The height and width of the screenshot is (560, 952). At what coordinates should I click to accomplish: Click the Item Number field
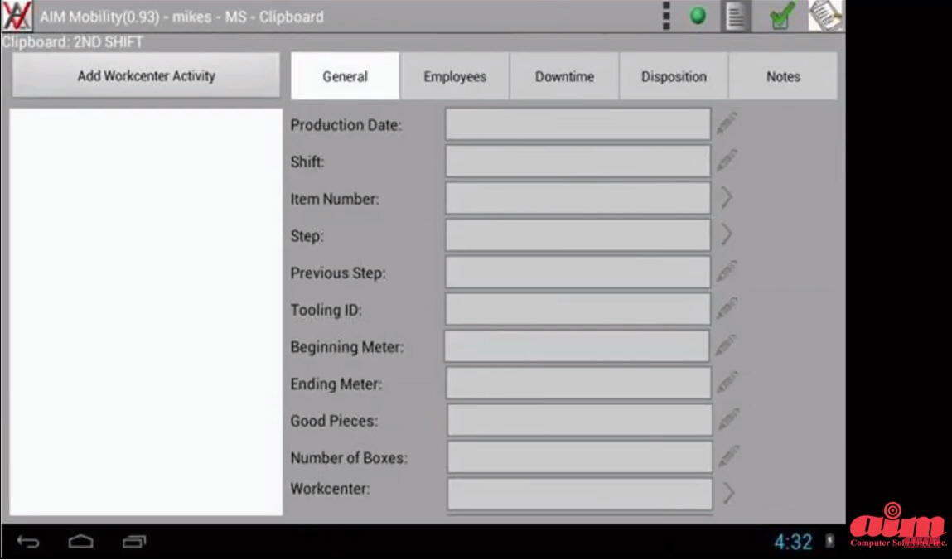tap(578, 198)
